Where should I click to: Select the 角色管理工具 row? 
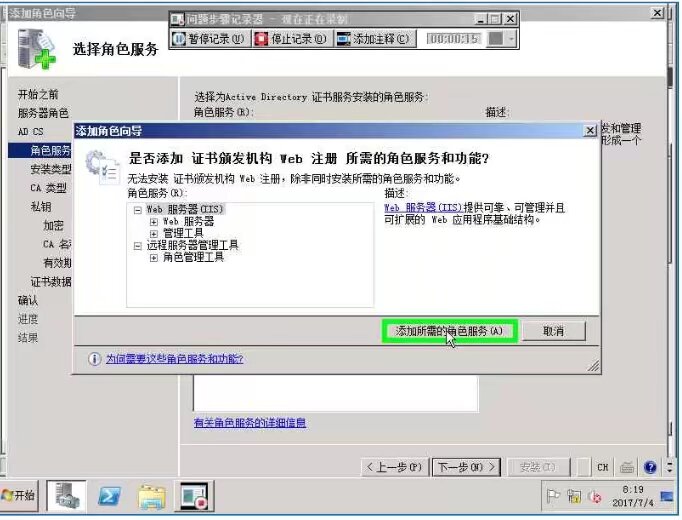[193, 257]
